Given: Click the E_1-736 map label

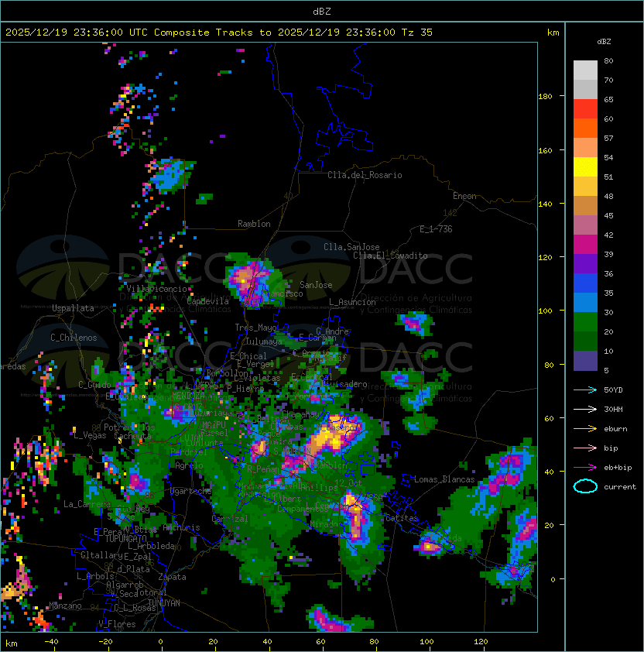Looking at the screenshot, I should (436, 228).
